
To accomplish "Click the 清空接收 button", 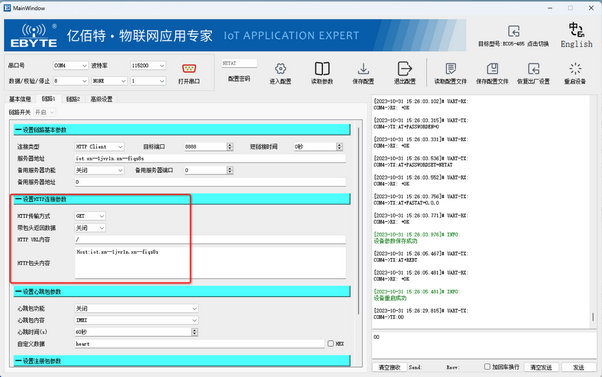I will (389, 367).
